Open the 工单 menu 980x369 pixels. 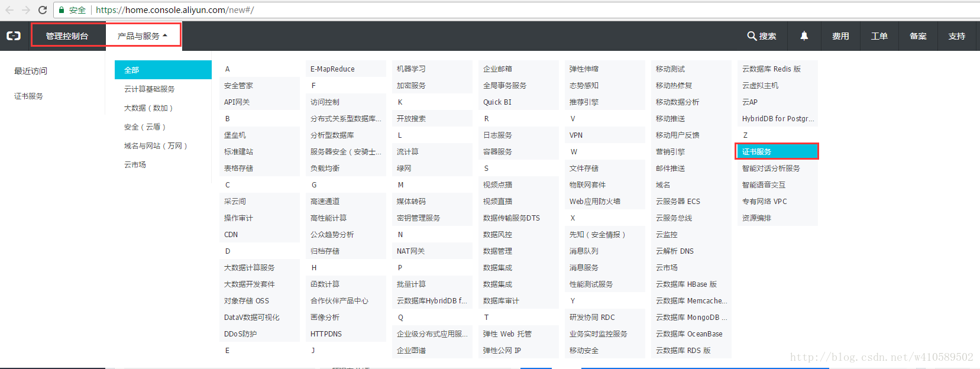point(879,36)
